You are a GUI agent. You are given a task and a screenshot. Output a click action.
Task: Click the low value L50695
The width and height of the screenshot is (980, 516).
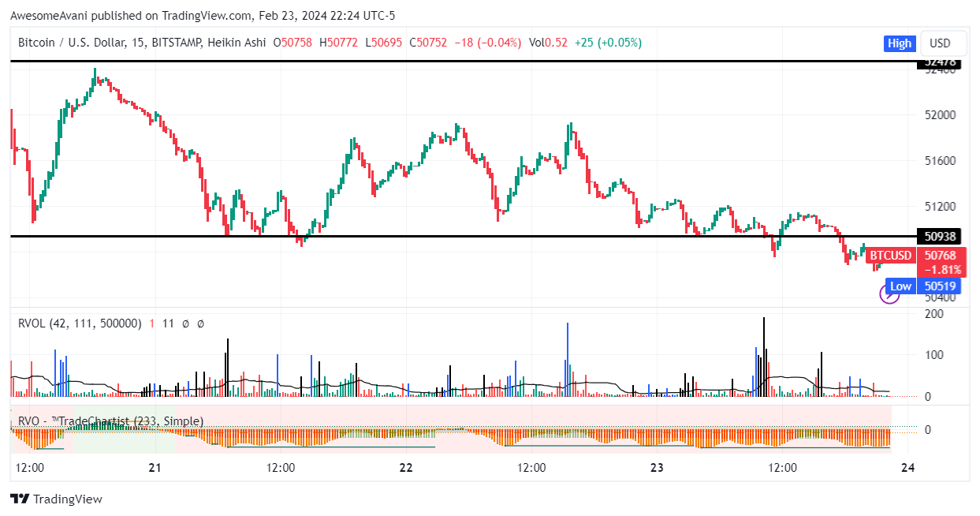pos(383,43)
